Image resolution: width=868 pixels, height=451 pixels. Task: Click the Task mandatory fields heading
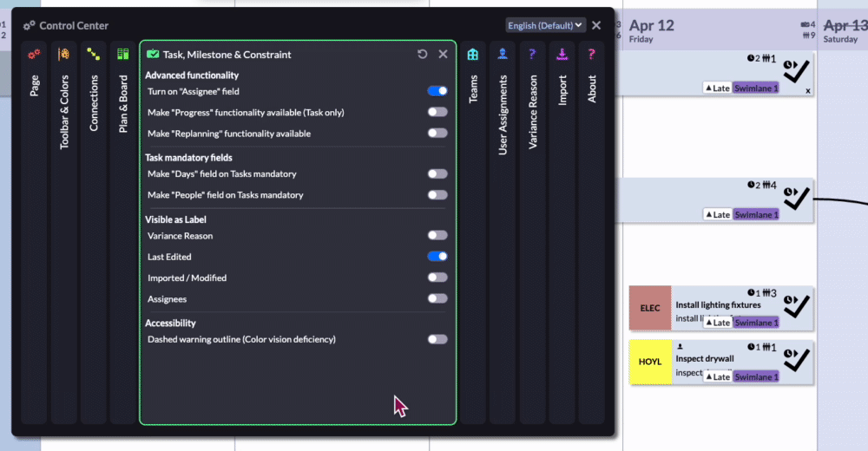pyautogui.click(x=188, y=158)
